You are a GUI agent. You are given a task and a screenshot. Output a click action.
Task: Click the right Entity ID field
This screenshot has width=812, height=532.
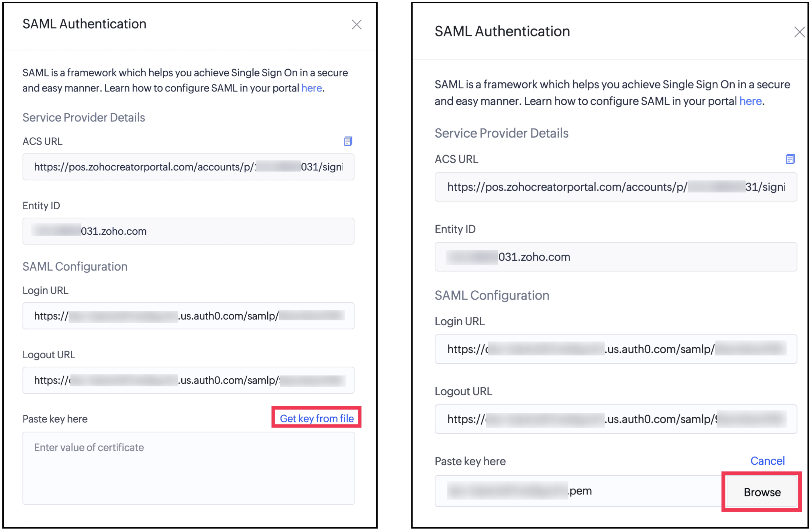615,257
